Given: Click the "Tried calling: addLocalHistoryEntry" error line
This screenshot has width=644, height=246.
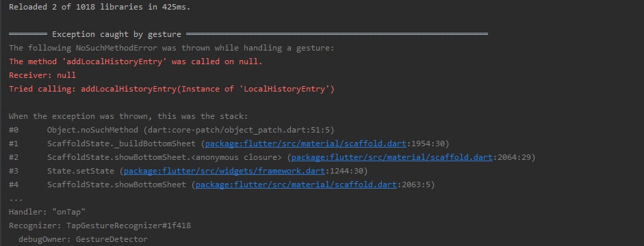Looking at the screenshot, I should (172, 89).
